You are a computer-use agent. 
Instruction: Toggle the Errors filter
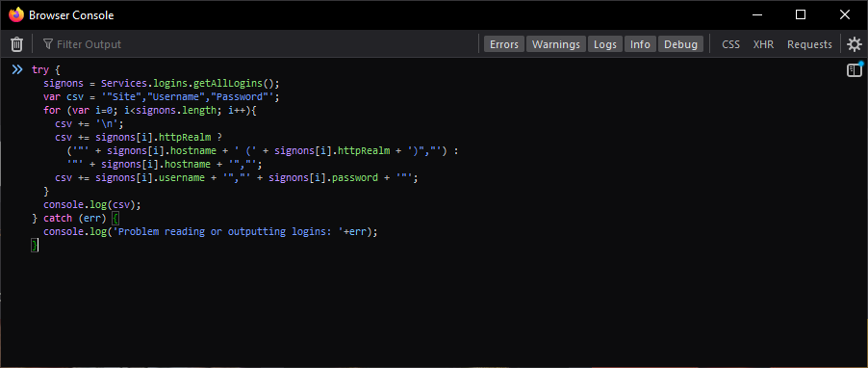tap(503, 44)
